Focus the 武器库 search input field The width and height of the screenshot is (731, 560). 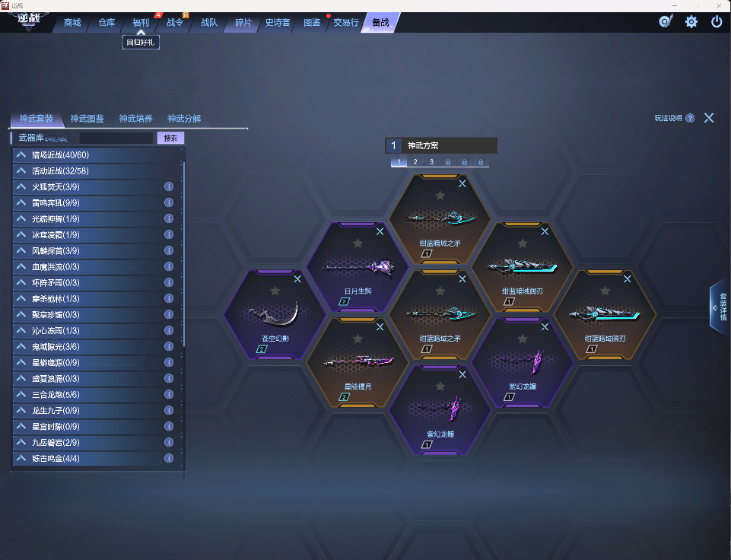click(x=116, y=138)
